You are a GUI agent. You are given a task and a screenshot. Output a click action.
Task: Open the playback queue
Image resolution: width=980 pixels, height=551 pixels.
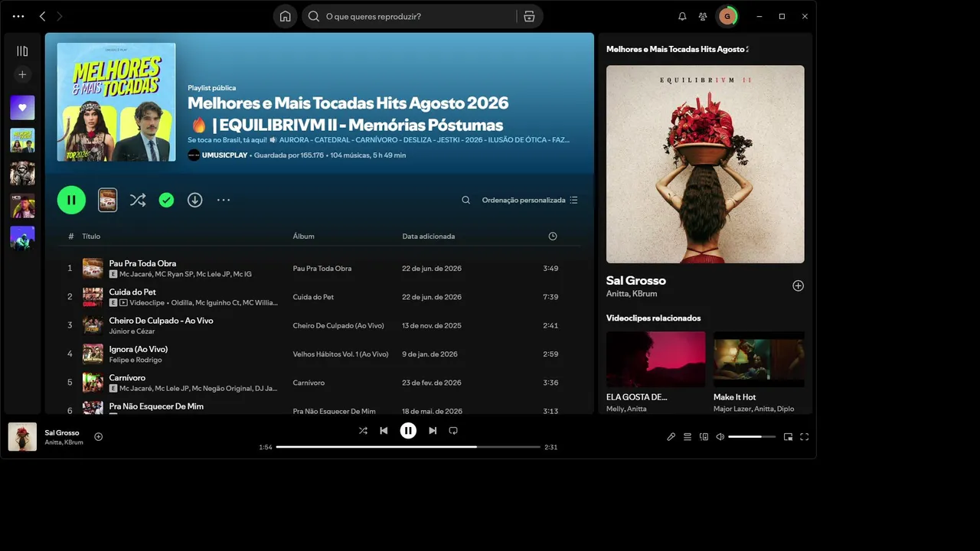tap(688, 437)
